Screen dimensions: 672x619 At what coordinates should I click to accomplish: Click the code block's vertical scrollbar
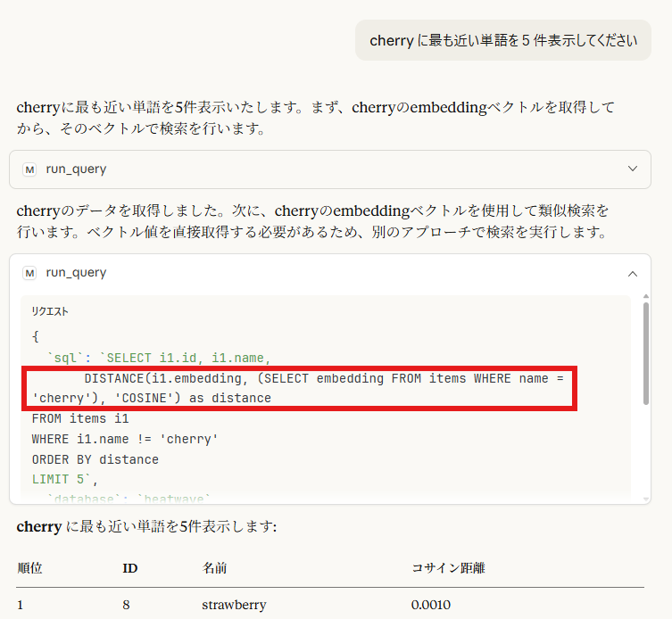coord(645,357)
